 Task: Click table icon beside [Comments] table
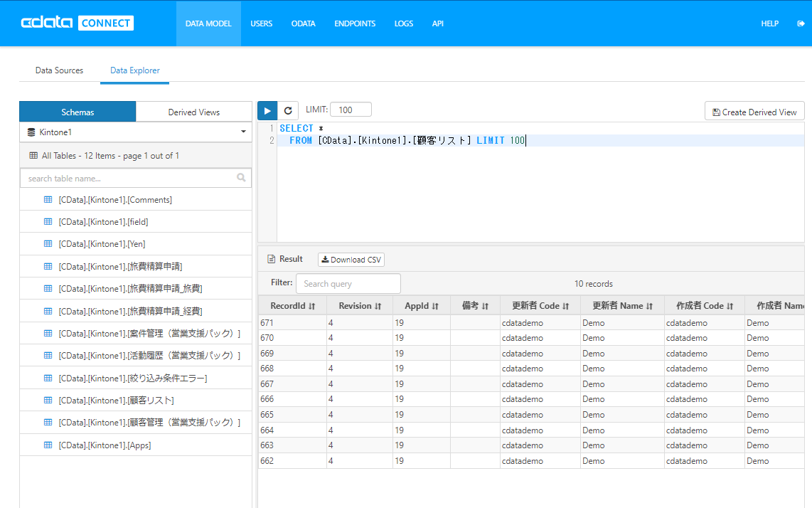[x=48, y=199]
